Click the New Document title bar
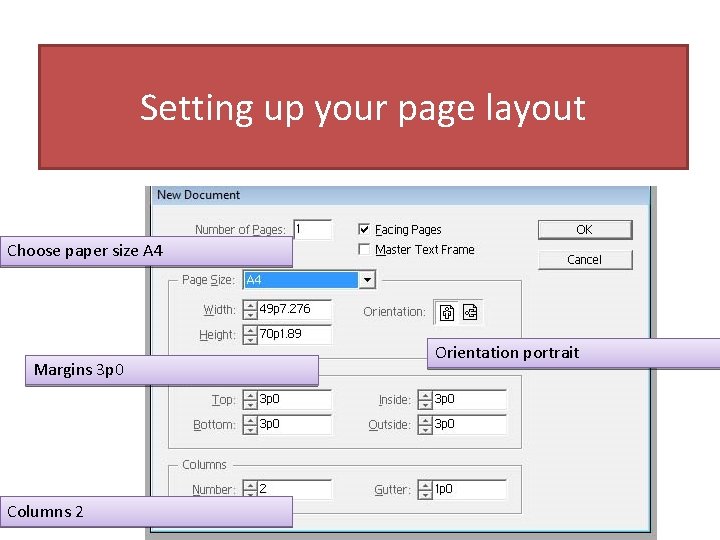Screen dimensions: 720x540 pos(400,195)
